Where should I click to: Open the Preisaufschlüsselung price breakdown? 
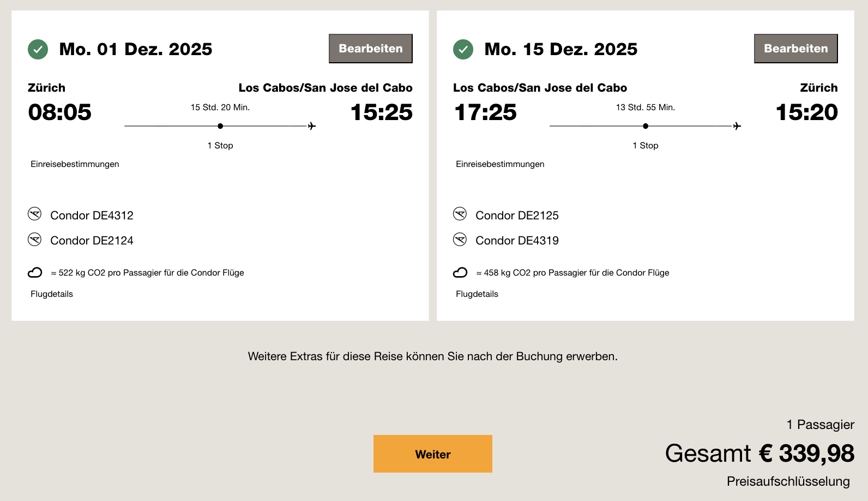click(788, 481)
